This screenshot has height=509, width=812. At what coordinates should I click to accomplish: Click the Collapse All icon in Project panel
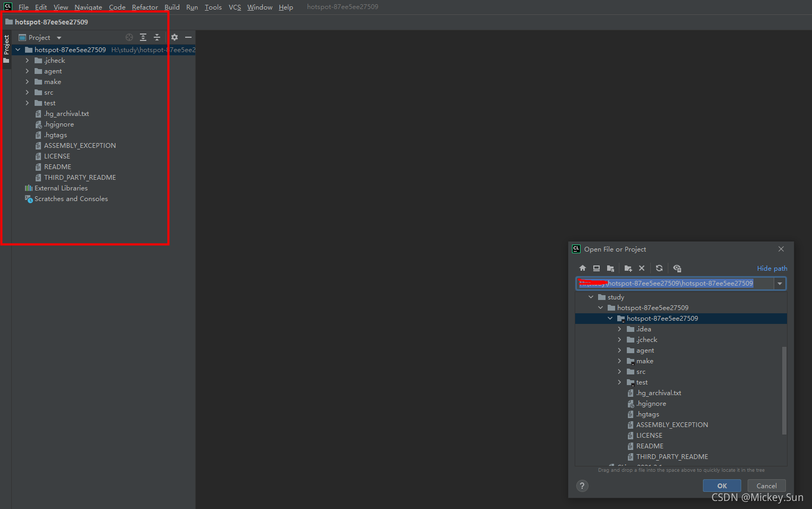pos(157,37)
